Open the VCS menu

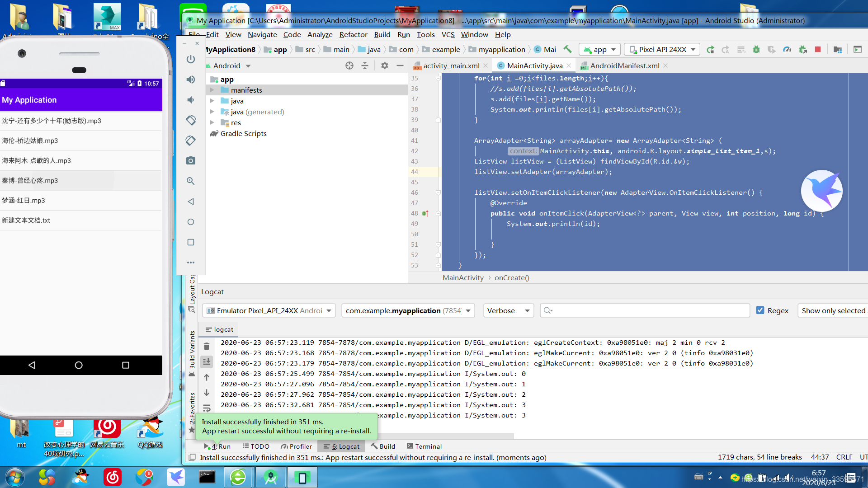(448, 34)
